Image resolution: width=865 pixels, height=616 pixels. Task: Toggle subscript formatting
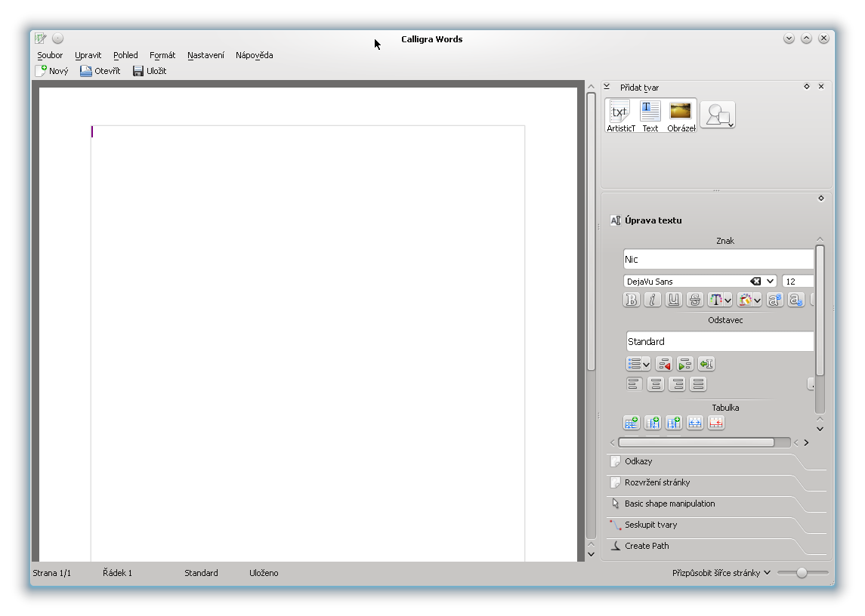click(x=795, y=300)
